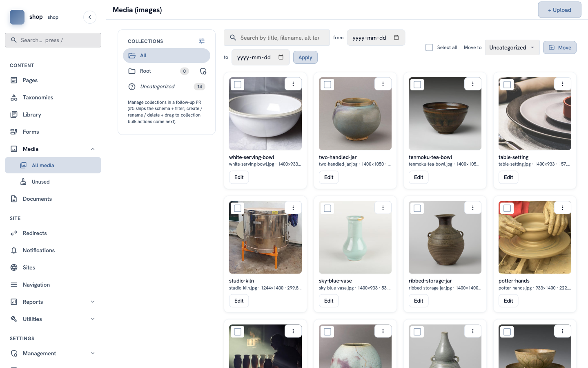Focus the sidebar Search box
The width and height of the screenshot is (588, 368).
point(53,40)
